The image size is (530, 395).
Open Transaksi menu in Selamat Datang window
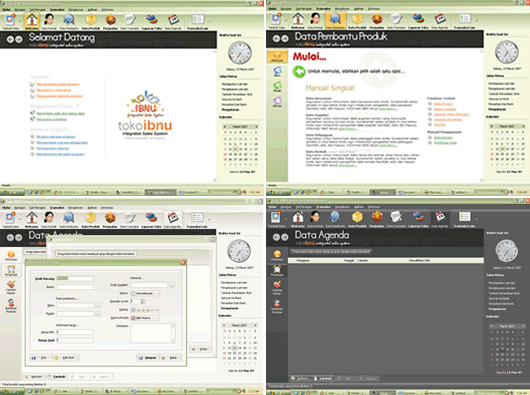(x=57, y=9)
